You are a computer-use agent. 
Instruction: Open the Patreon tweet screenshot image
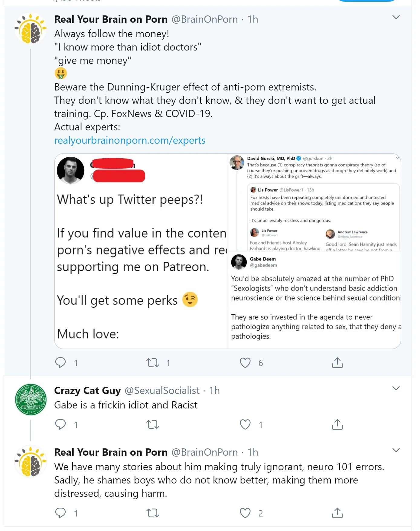pos(141,251)
